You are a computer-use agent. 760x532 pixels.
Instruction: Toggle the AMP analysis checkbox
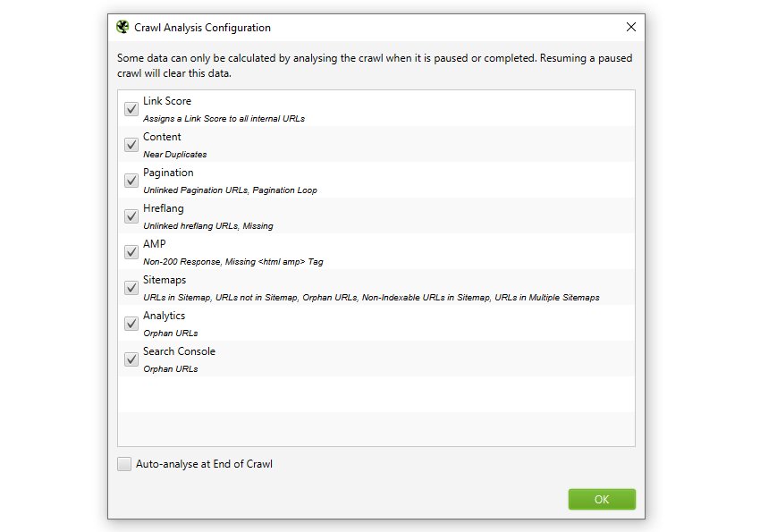click(131, 252)
